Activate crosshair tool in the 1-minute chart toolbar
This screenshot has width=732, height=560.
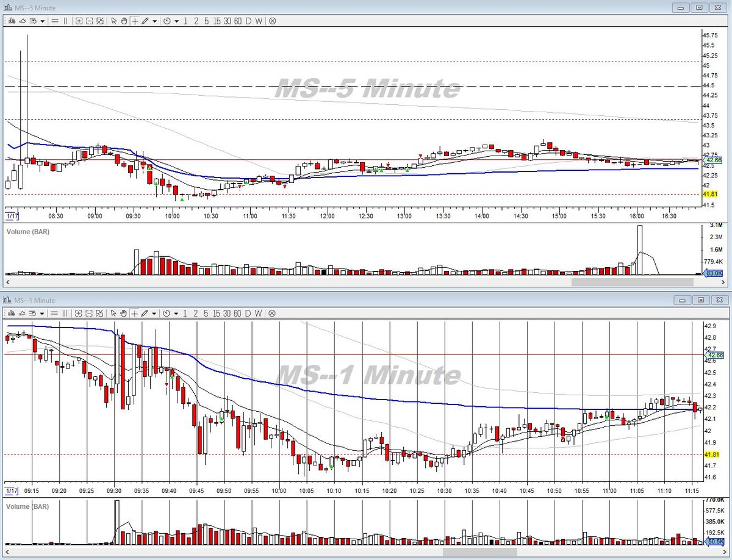pyautogui.click(x=134, y=312)
